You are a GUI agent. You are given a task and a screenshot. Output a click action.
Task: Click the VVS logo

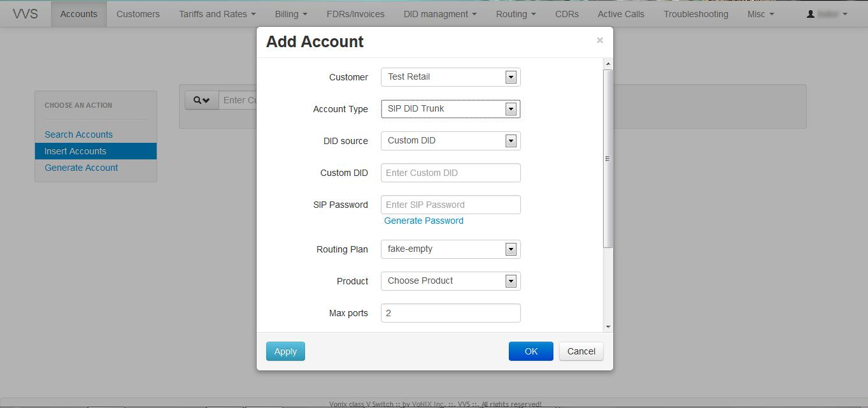[25, 14]
